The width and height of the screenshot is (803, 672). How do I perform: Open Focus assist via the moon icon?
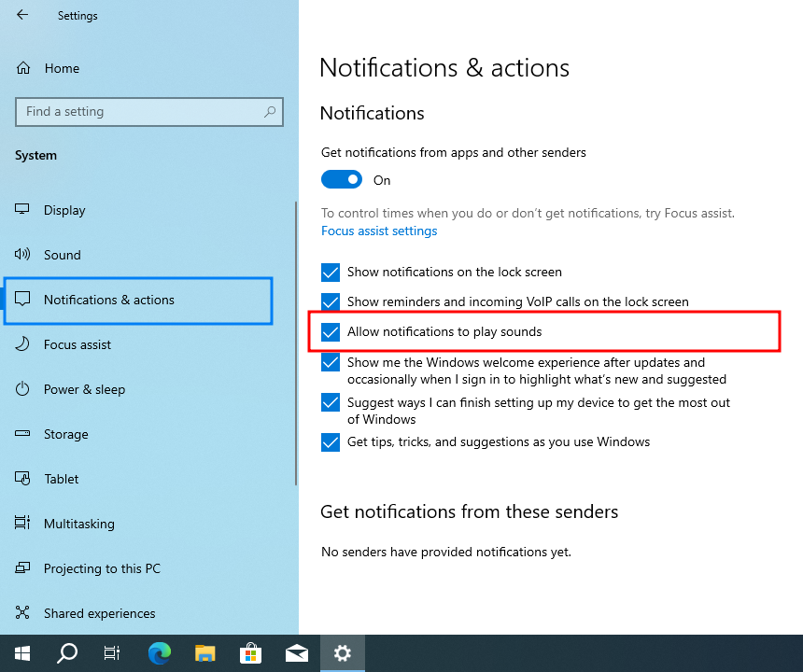[22, 343]
